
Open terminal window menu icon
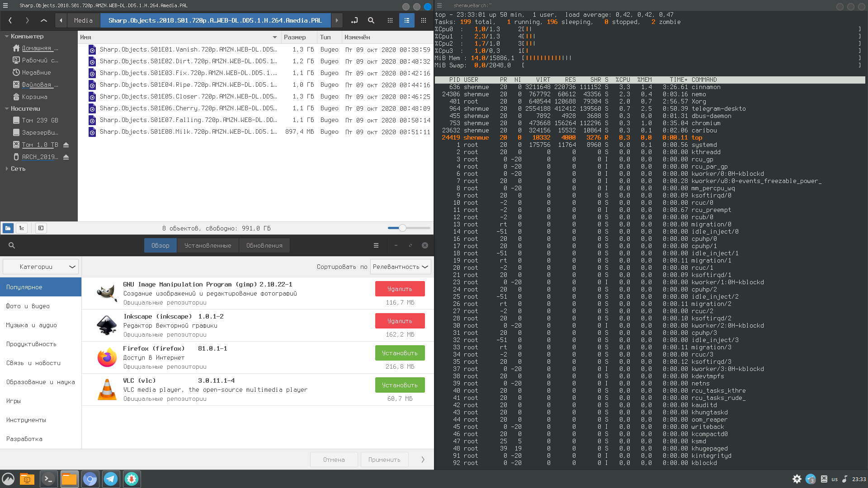pos(439,6)
